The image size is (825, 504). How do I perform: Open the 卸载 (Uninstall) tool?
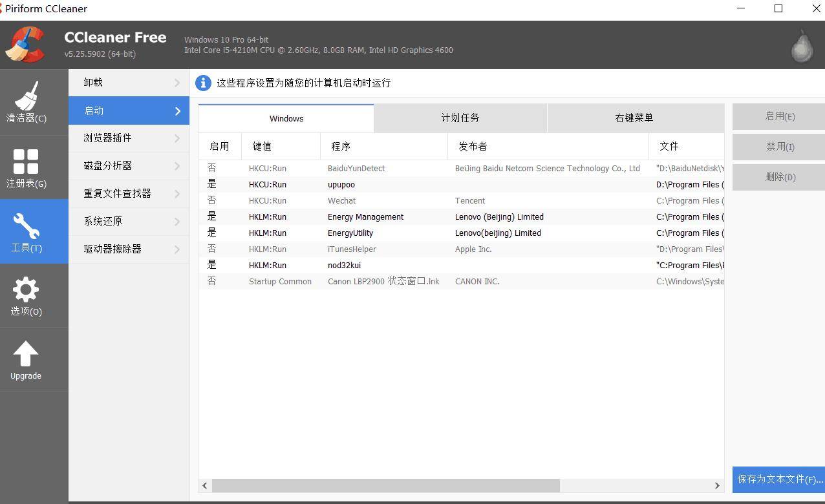pos(129,83)
